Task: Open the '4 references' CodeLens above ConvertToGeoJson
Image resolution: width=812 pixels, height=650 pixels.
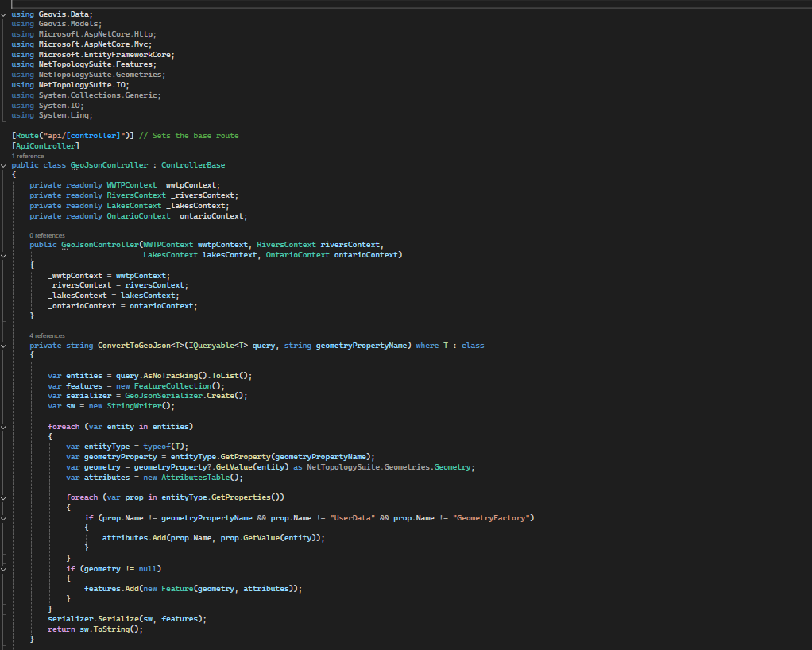Action: click(x=47, y=336)
